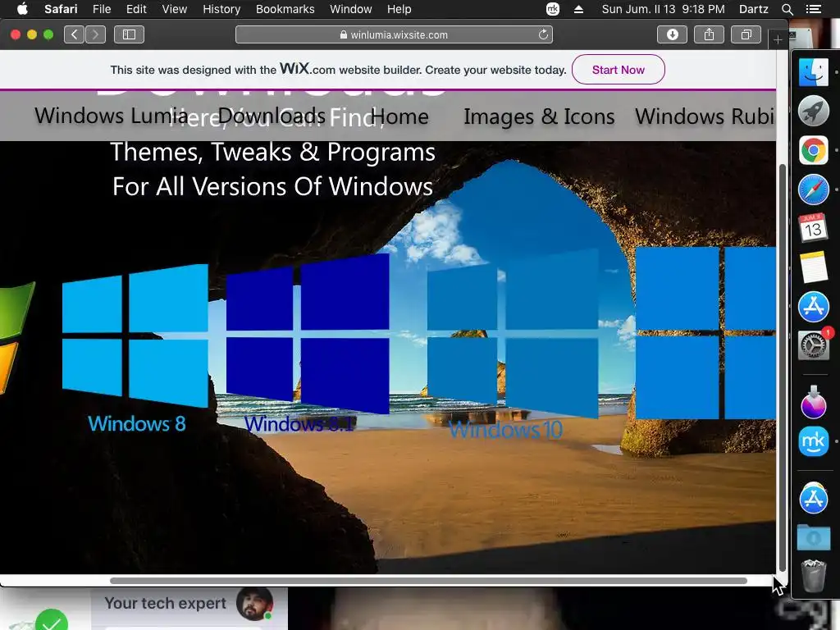Viewport: 840px width, 630px height.
Task: Open the Apple menu
Action: [22, 9]
